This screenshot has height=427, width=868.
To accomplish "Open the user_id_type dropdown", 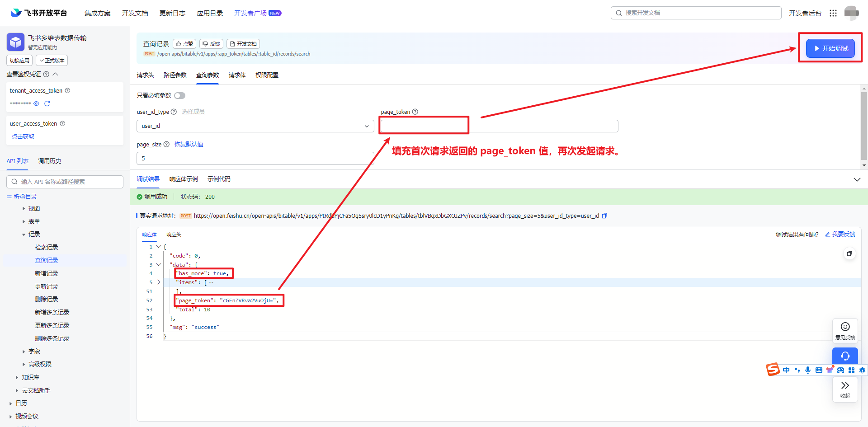I will 255,126.
